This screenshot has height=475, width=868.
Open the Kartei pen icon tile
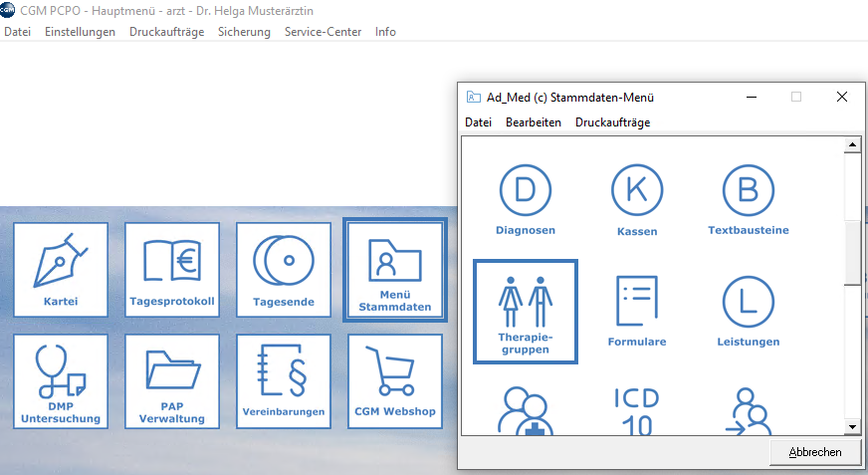[61, 269]
